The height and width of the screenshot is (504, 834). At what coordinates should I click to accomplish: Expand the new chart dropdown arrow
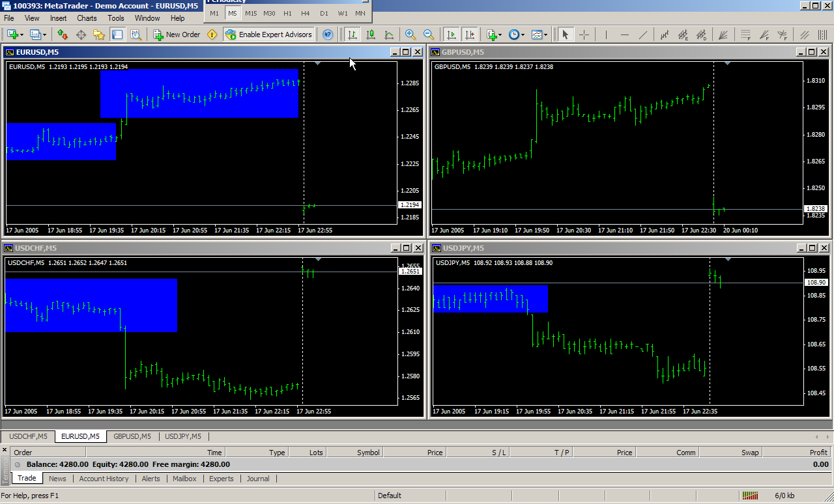(x=22, y=35)
